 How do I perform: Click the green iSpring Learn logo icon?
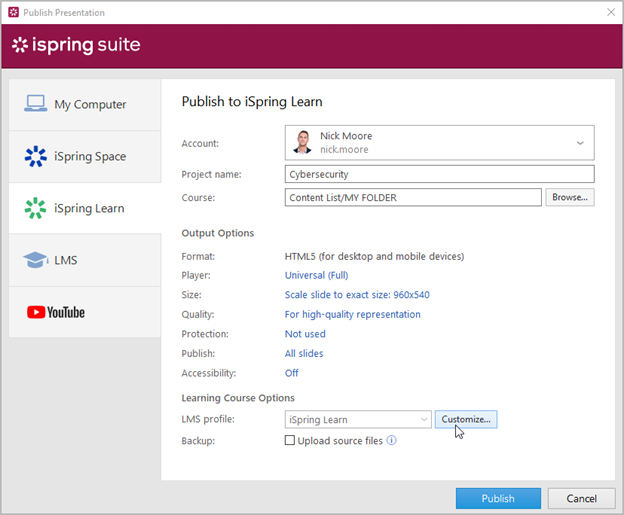click(35, 208)
